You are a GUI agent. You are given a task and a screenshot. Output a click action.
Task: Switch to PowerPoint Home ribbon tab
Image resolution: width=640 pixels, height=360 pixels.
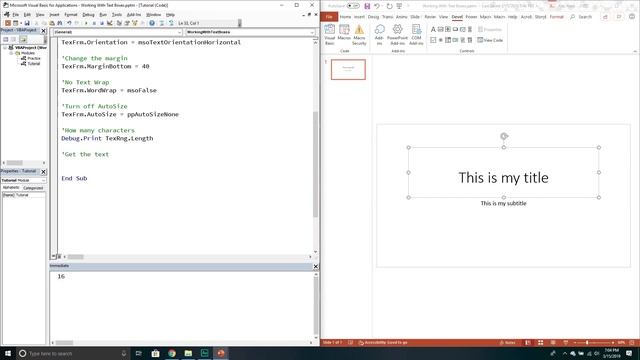(345, 17)
